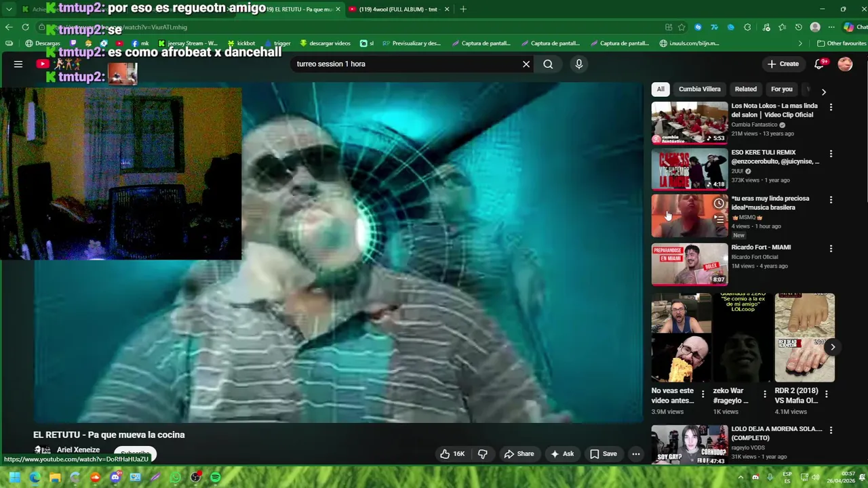Open the 'LOLO DEJA A MORENA SOLA' video thumbnail
Image resolution: width=868 pixels, height=488 pixels.
[x=690, y=445]
